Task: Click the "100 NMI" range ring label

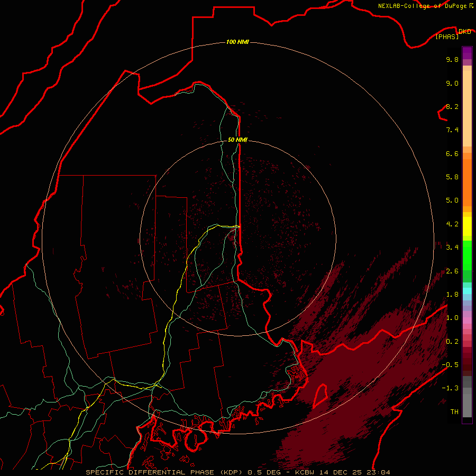Action: click(237, 42)
